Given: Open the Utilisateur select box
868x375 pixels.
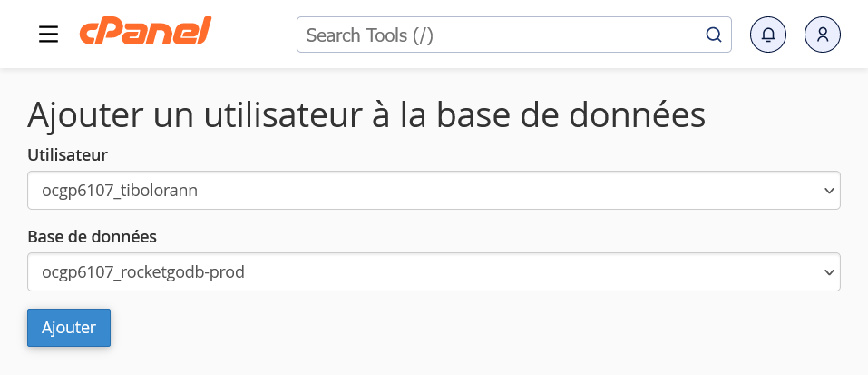Looking at the screenshot, I should (434, 191).
